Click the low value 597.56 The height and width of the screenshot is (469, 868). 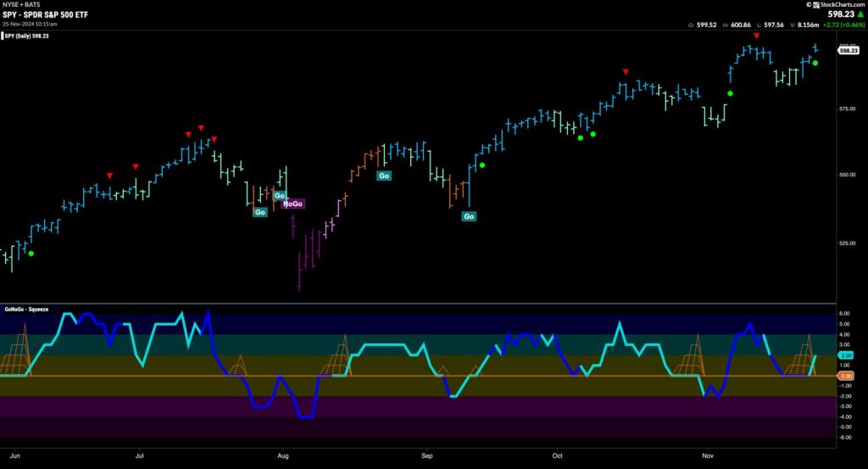[x=774, y=25]
